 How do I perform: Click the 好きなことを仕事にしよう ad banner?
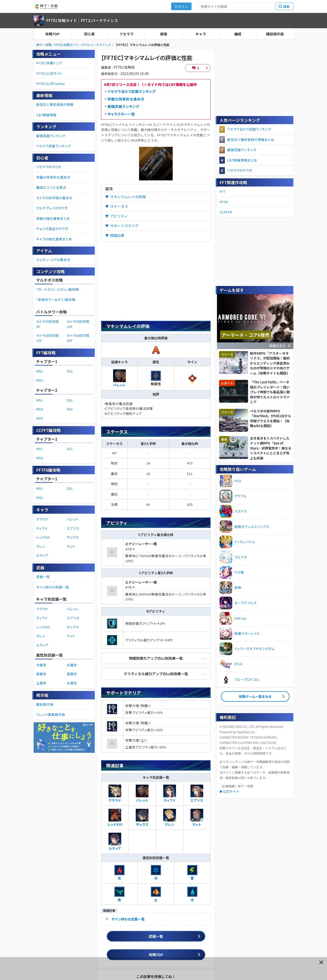click(64, 737)
